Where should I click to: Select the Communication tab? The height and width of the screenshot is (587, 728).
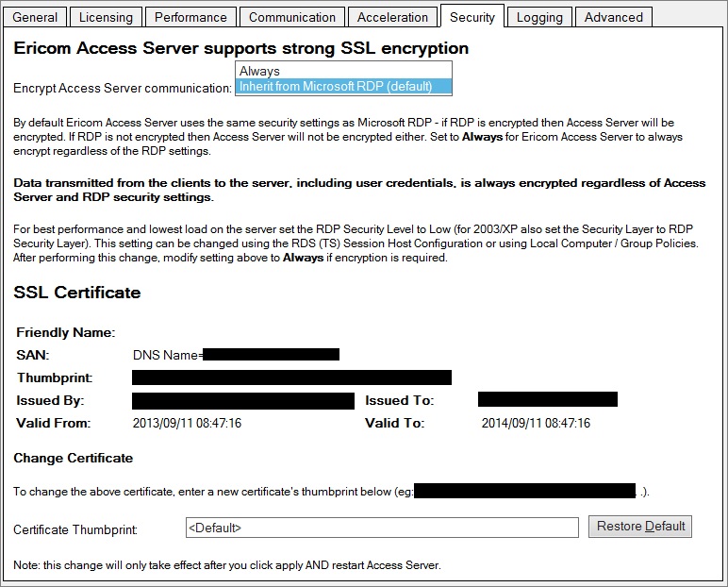[x=291, y=17]
